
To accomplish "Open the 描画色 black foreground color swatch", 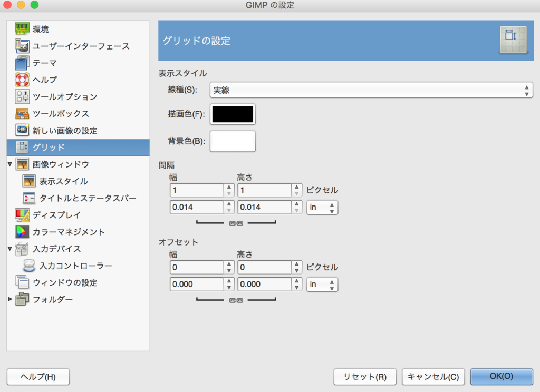I will [233, 114].
